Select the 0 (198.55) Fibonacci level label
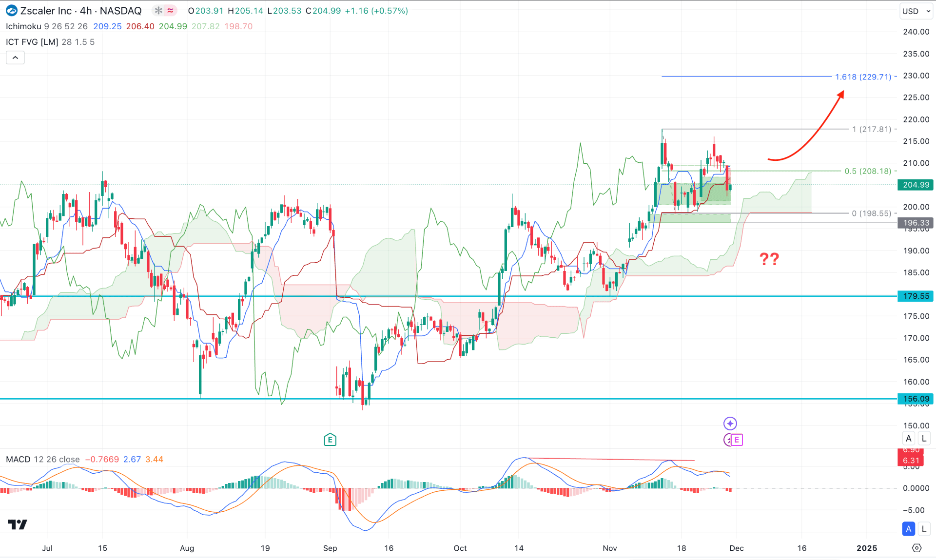The image size is (936, 560). tap(872, 213)
